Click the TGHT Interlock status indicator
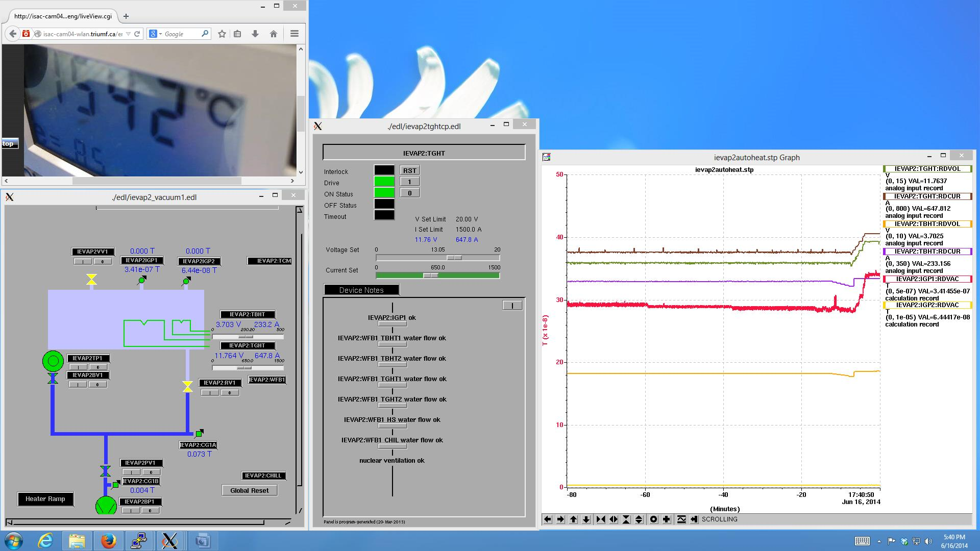 (x=384, y=170)
